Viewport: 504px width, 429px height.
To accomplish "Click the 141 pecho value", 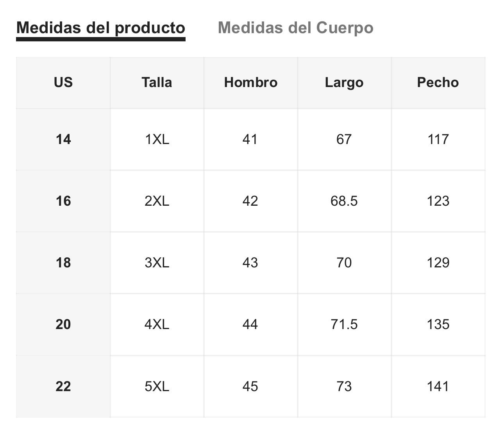I will click(x=438, y=386).
